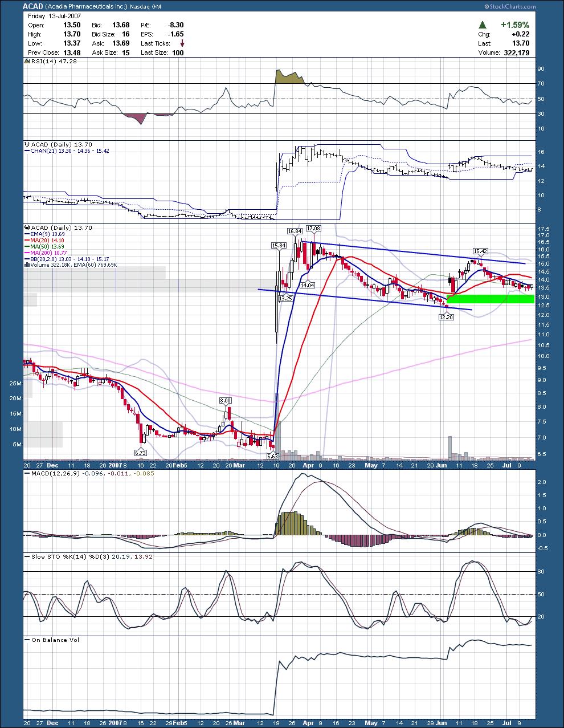Click the red MA(20) line color swatch

[x=27, y=241]
